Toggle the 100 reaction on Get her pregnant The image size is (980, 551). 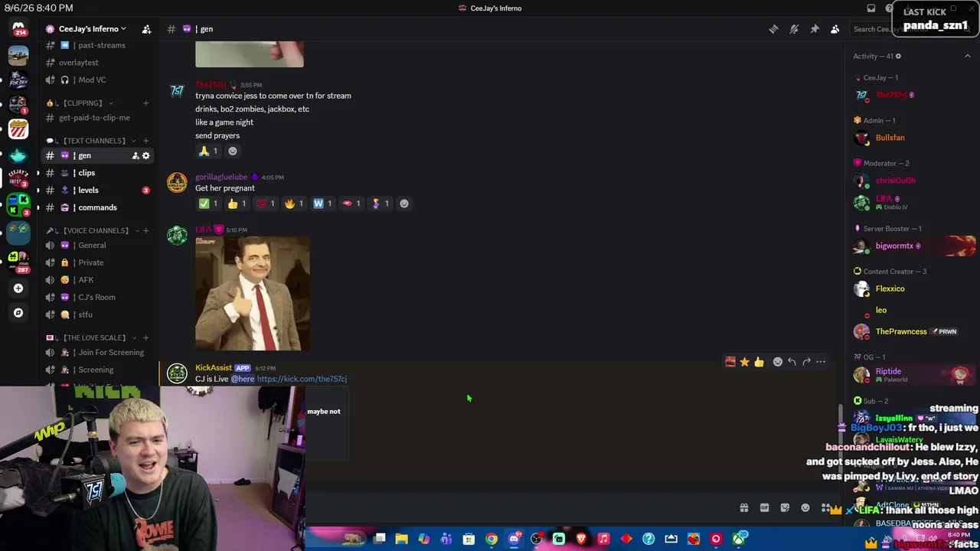(x=265, y=204)
